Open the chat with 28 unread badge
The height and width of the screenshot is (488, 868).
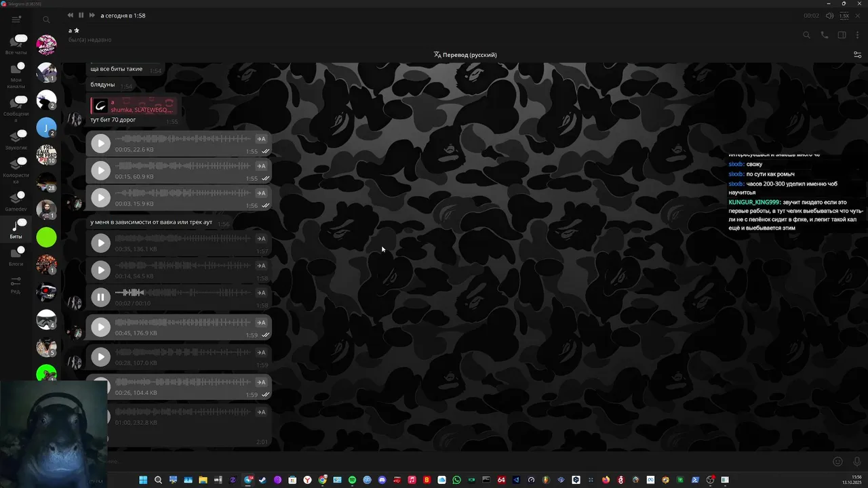(46, 182)
